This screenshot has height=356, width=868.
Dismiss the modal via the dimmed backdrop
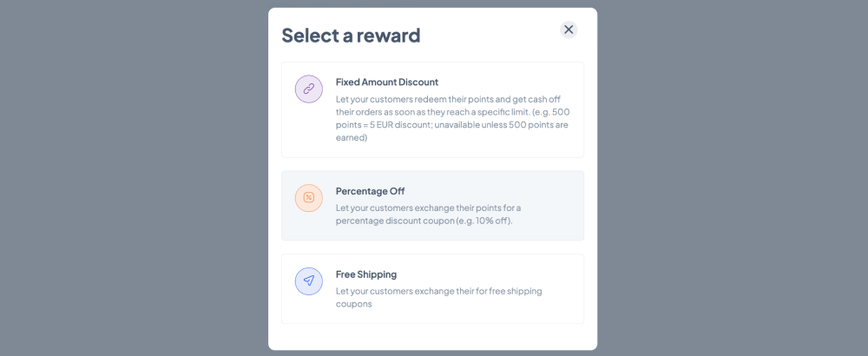point(133,177)
